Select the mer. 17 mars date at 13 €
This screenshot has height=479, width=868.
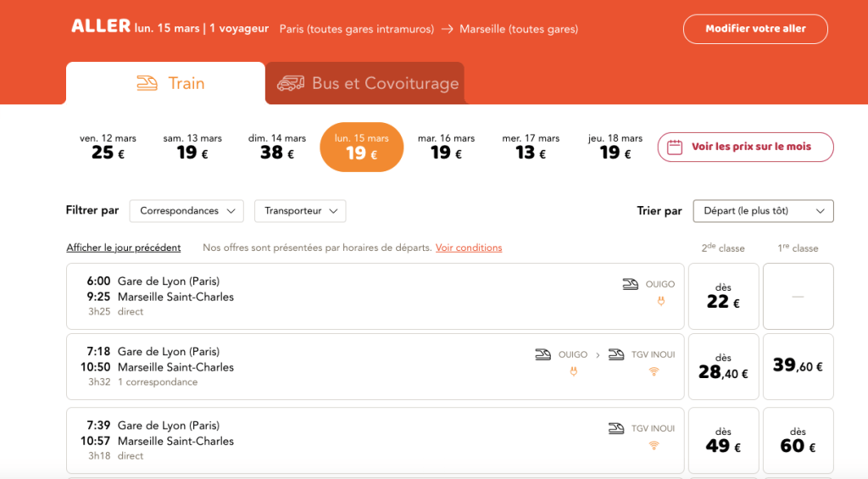(531, 147)
